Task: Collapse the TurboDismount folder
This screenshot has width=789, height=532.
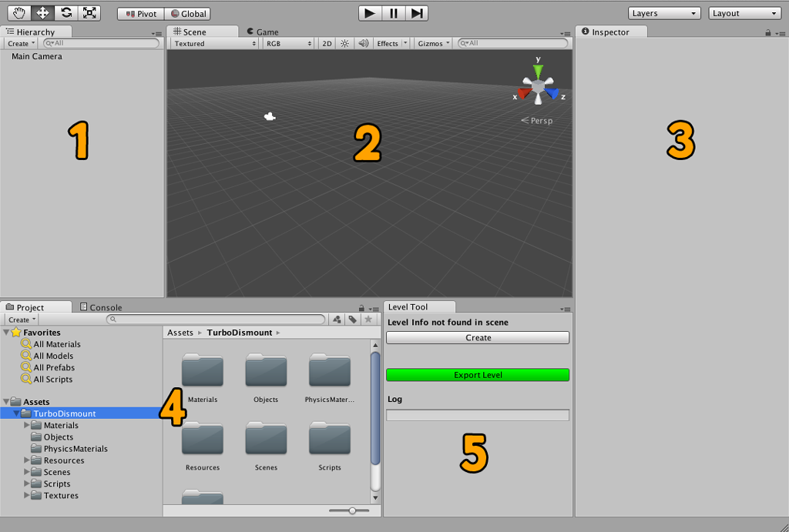Action: pos(17,413)
